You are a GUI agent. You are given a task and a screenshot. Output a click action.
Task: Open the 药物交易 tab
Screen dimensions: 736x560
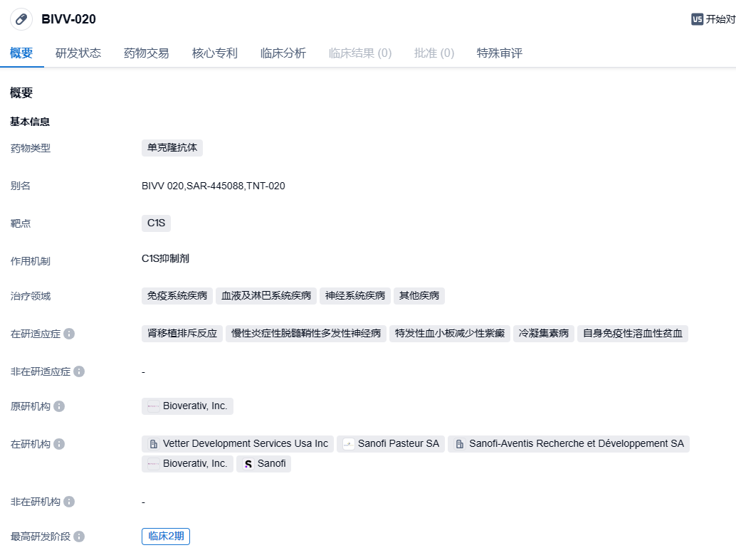pyautogui.click(x=147, y=53)
